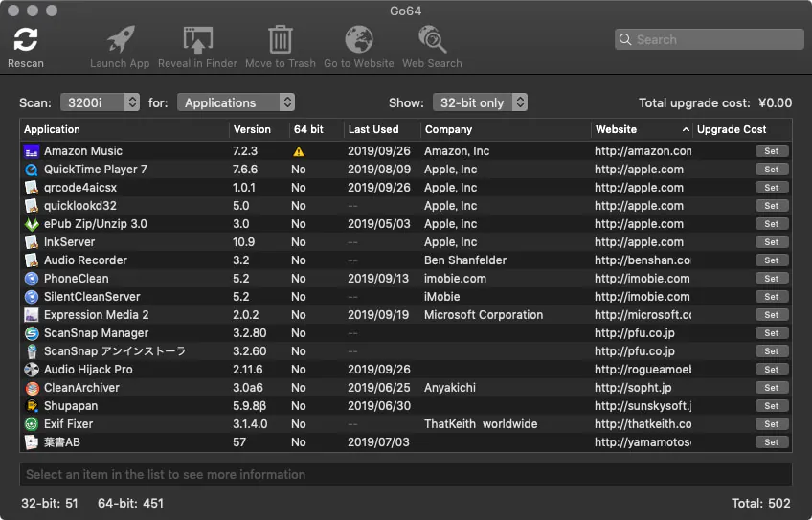Click the info box reading Select an item
The image size is (812, 520).
click(406, 474)
